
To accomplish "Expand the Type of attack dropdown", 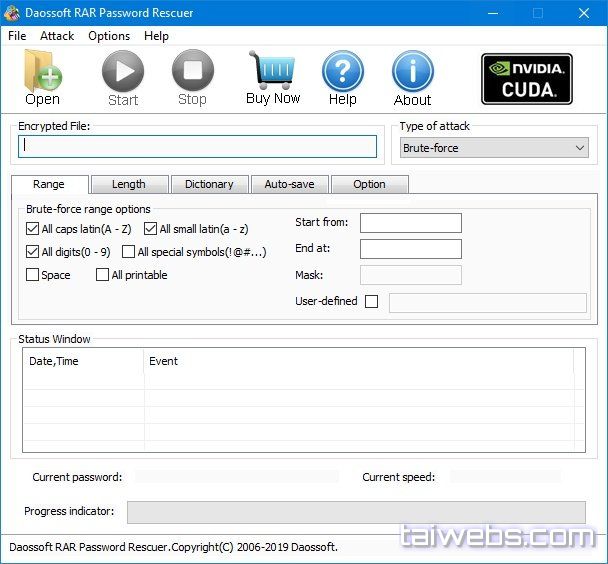I will (x=494, y=148).
